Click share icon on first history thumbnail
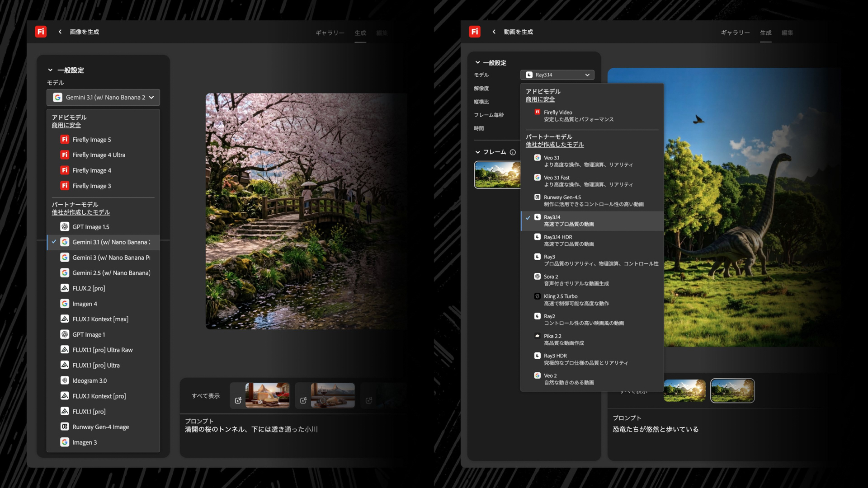This screenshot has width=868, height=488. pos(238,400)
